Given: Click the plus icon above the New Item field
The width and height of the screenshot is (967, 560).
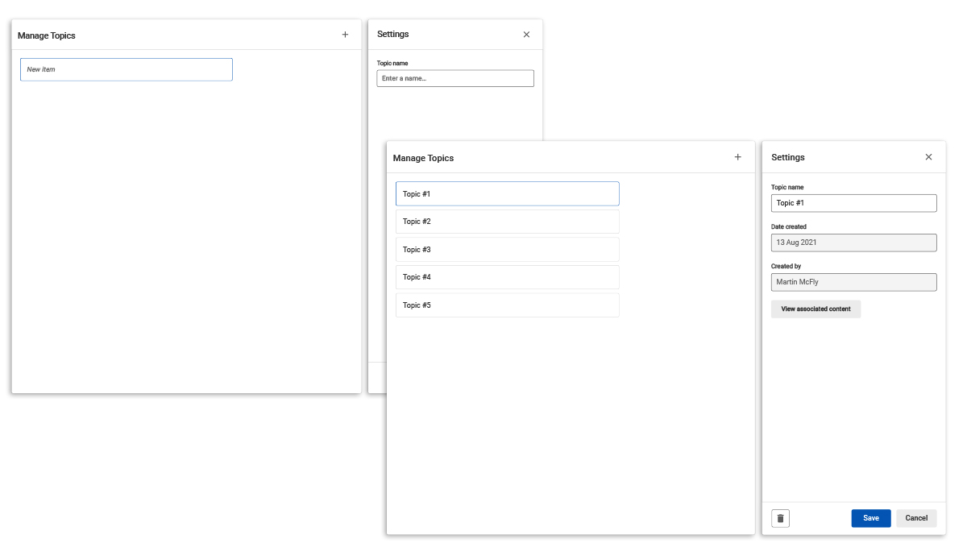Looking at the screenshot, I should (x=345, y=35).
